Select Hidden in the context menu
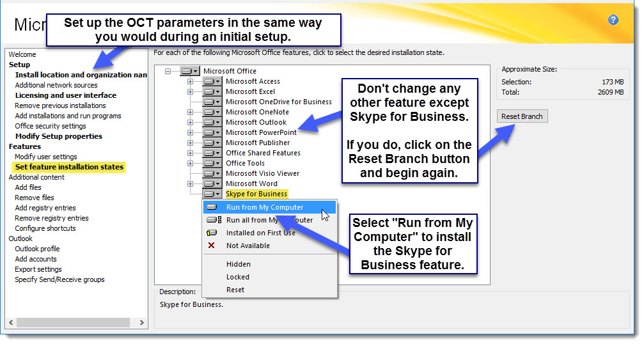644x344 pixels. (x=269, y=264)
